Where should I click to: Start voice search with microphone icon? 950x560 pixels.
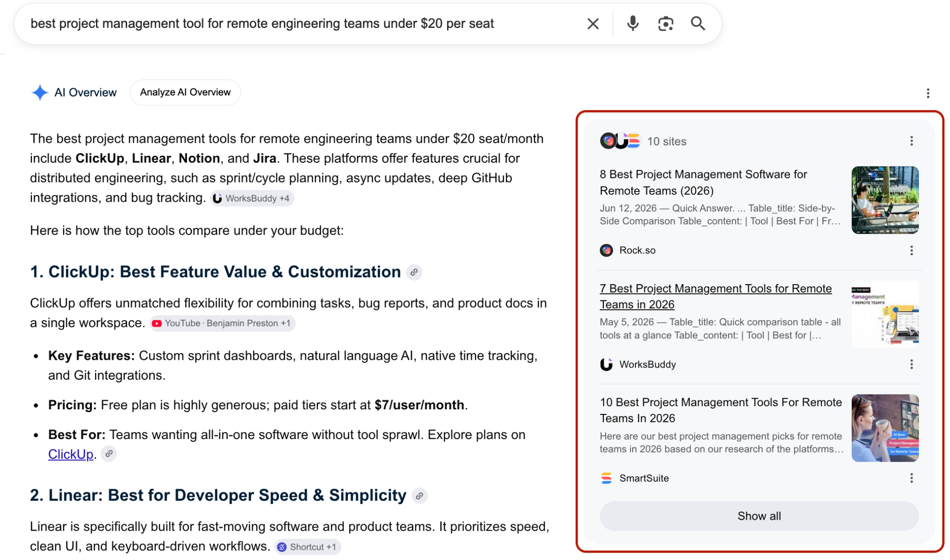pos(632,24)
